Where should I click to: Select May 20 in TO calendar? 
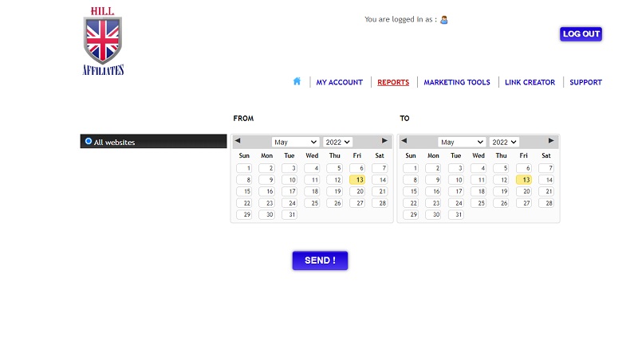click(524, 191)
